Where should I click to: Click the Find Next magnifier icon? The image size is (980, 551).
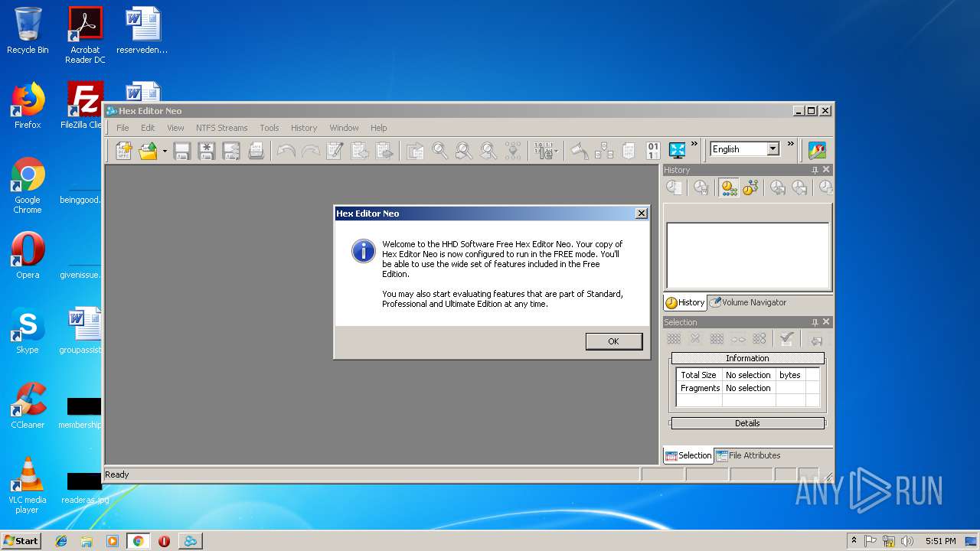pyautogui.click(x=464, y=151)
